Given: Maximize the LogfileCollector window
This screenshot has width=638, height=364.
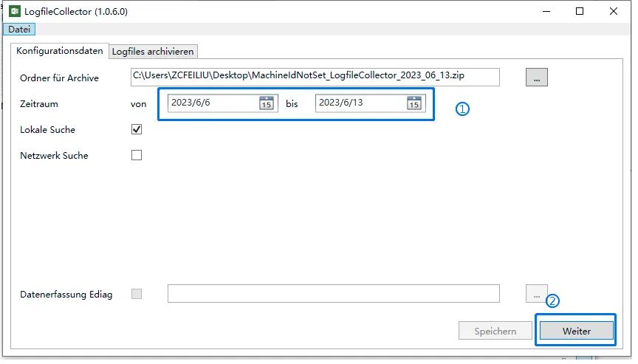Looking at the screenshot, I should tap(580, 11).
